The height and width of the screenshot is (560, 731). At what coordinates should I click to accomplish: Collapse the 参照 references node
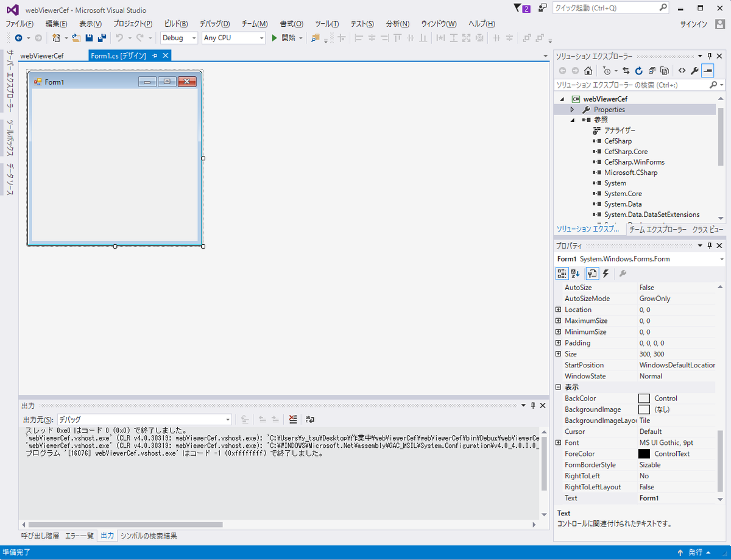click(571, 119)
